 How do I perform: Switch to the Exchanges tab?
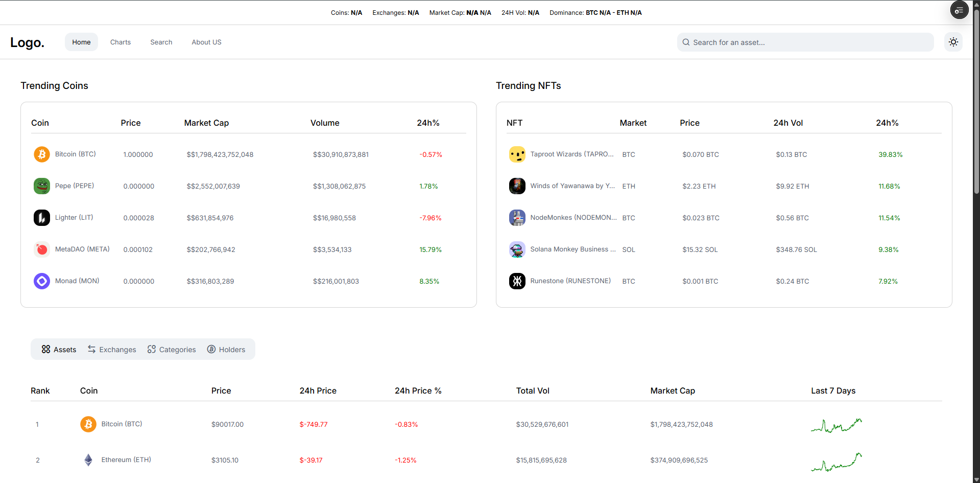(x=112, y=350)
